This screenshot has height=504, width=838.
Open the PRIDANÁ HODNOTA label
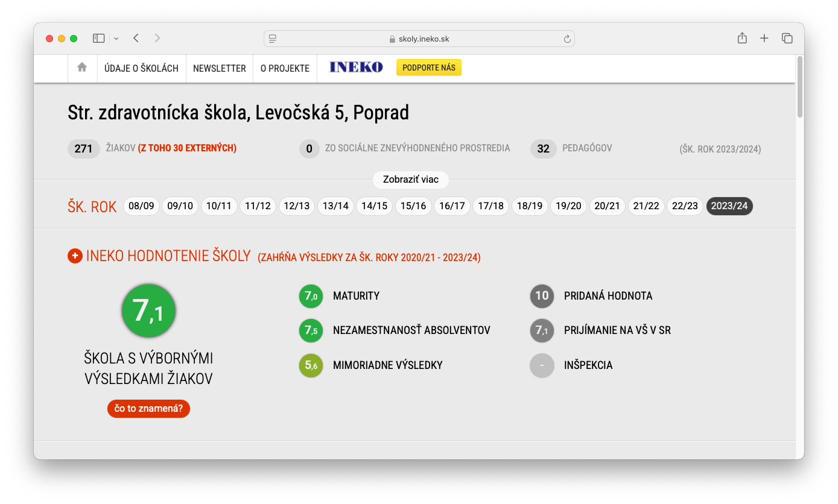[608, 296]
